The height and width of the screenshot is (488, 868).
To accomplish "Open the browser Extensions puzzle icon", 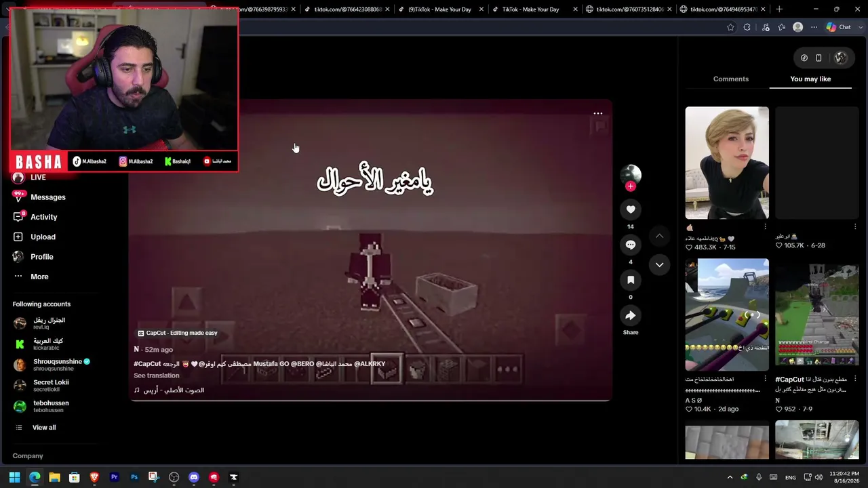I will point(747,27).
